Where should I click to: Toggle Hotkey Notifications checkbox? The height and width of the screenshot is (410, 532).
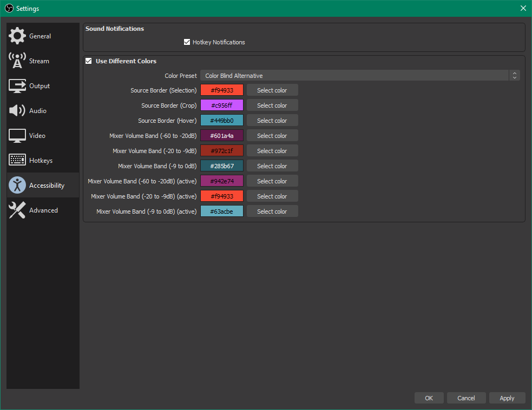click(x=187, y=42)
